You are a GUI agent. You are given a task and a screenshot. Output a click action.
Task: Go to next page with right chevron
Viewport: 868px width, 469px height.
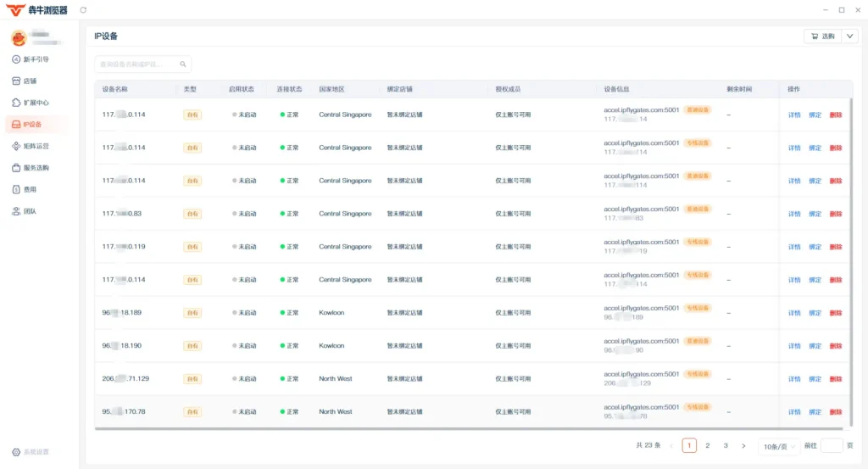point(743,446)
